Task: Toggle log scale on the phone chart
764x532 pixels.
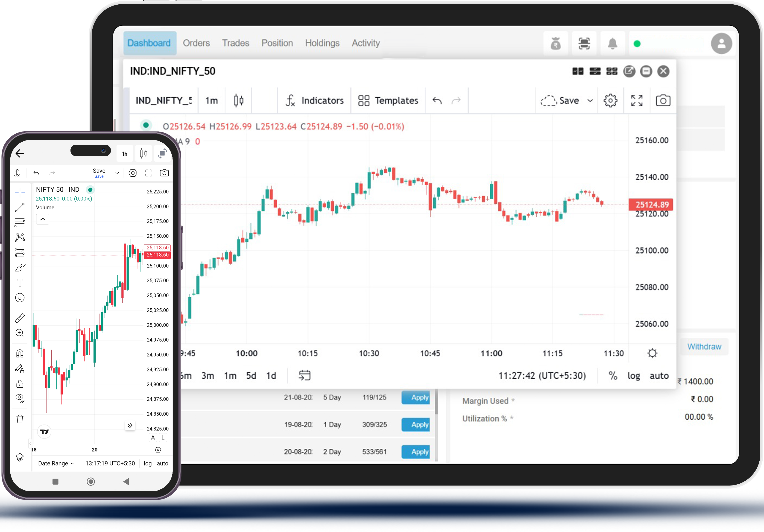Action: [x=147, y=463]
